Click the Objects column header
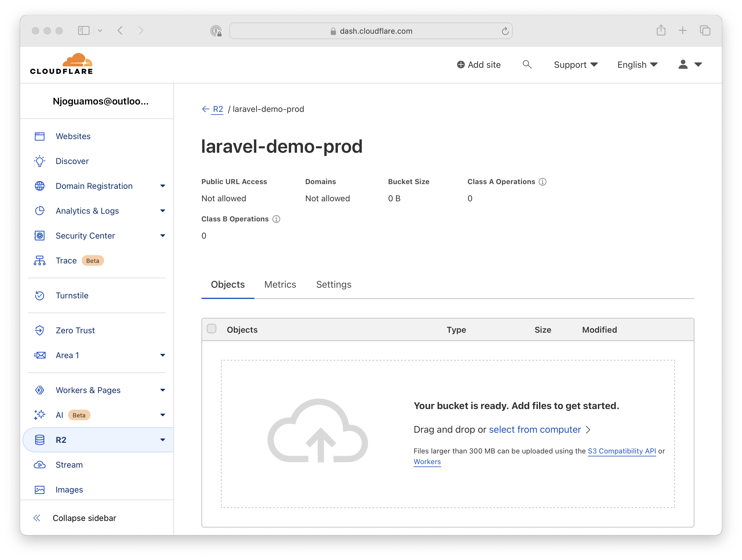742x560 pixels. pyautogui.click(x=242, y=329)
